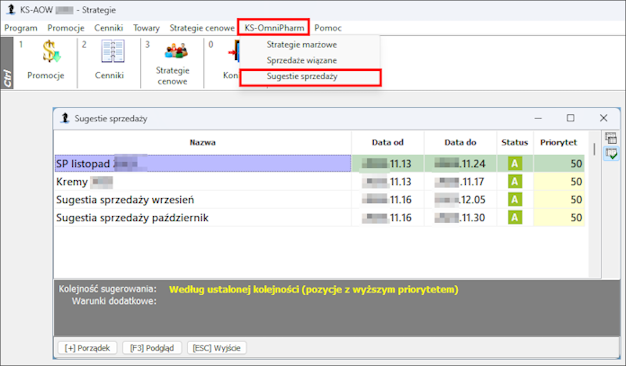Open the Strategie cenowe people icon
This screenshot has height=366, width=626.
176,51
